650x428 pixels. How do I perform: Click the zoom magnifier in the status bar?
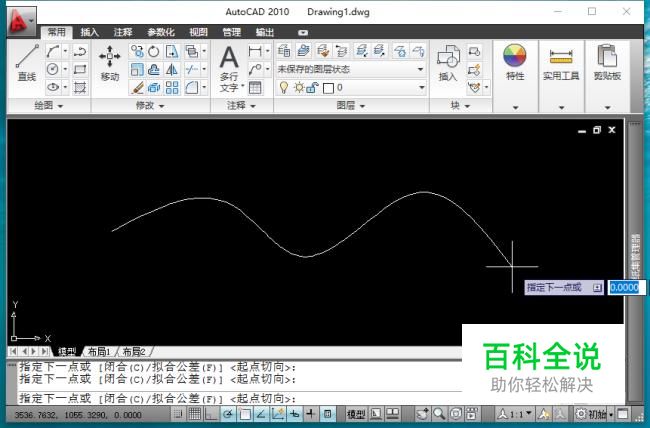click(439, 413)
